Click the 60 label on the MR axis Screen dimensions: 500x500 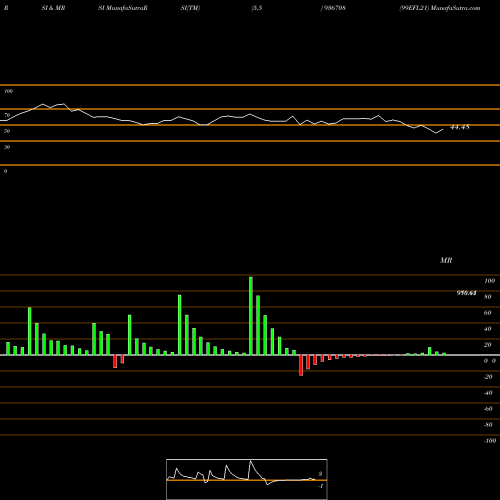tap(488, 313)
